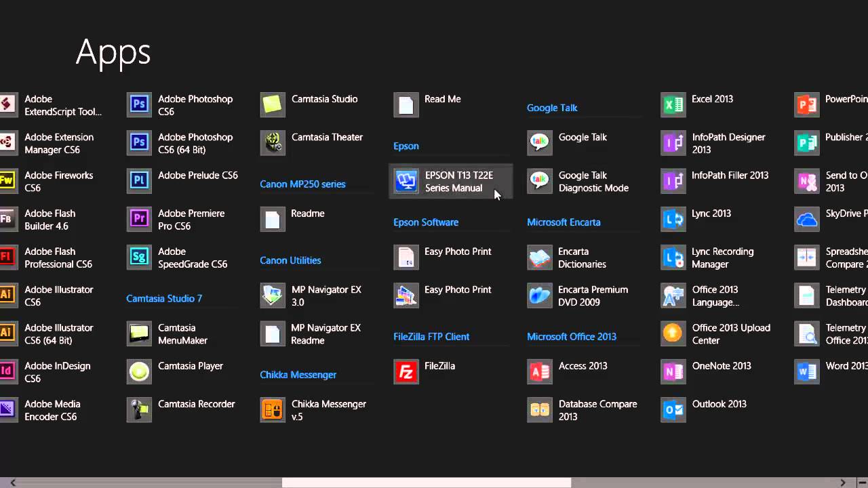Open the Canon MP250 Readme icon
Image resolution: width=868 pixels, height=488 pixels.
[273, 219]
